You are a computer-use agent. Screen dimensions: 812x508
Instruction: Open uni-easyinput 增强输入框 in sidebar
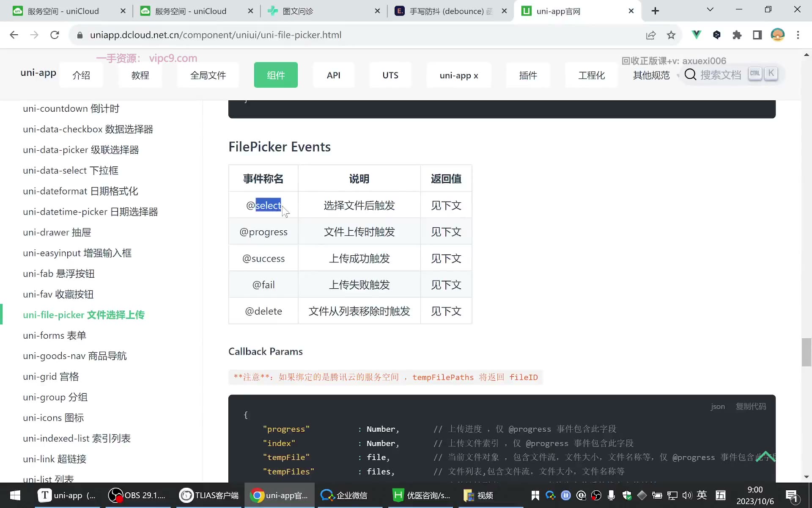tap(77, 253)
